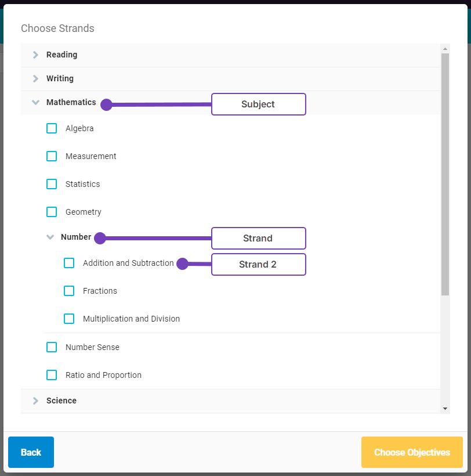Select Multiplication and Division checkbox

point(69,319)
